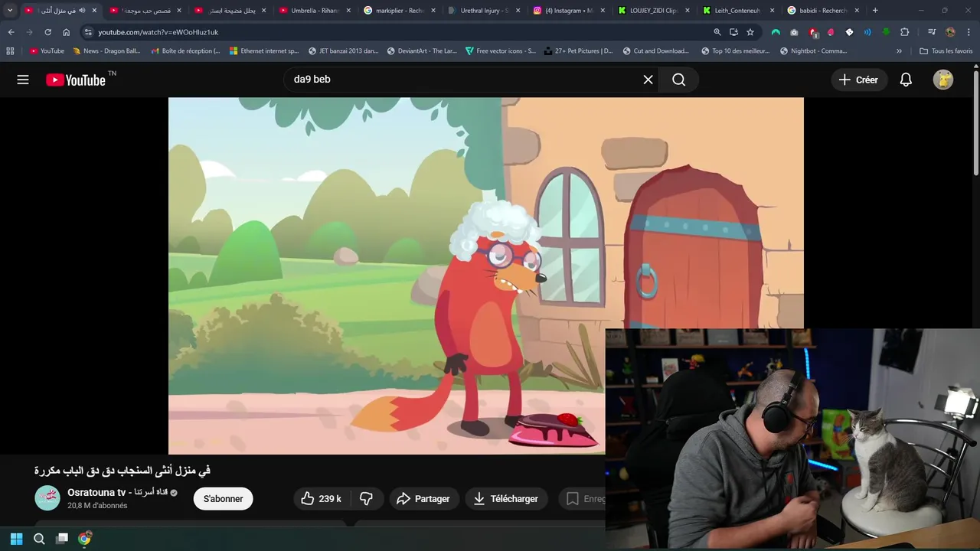Viewport: 980px width, 551px height.
Task: Click the install app icon in address bar
Action: (x=733, y=32)
